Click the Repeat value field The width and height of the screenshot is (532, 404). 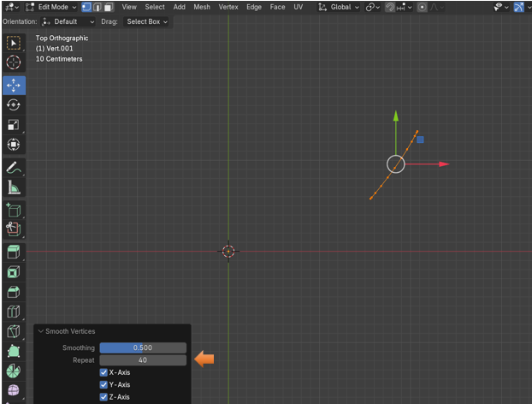[143, 360]
